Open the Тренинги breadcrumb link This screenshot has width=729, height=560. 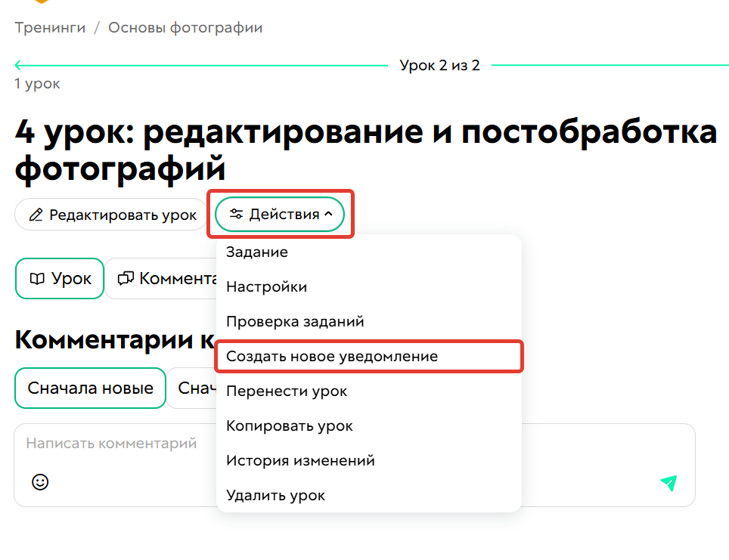(x=48, y=27)
